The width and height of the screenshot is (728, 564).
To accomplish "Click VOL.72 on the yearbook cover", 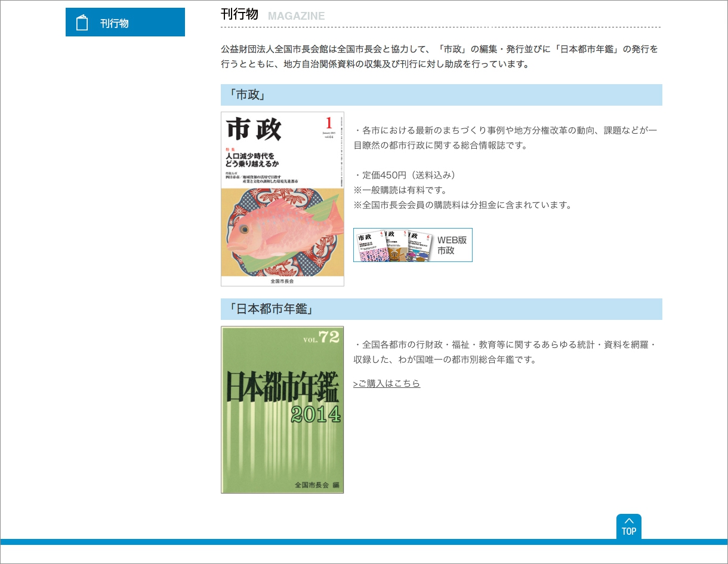I will tap(321, 338).
